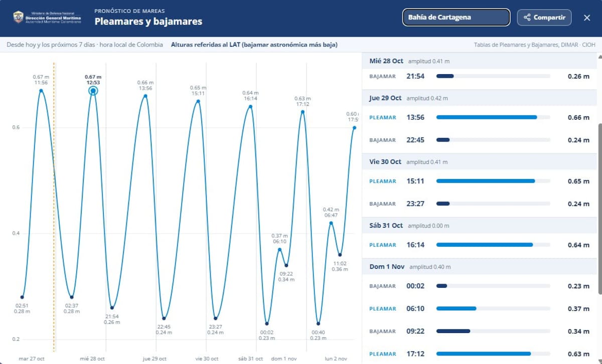Click the Jue 29 Oct pleamar 13:56 bar
Image resolution: width=602 pixels, height=364 pixels.
click(493, 117)
